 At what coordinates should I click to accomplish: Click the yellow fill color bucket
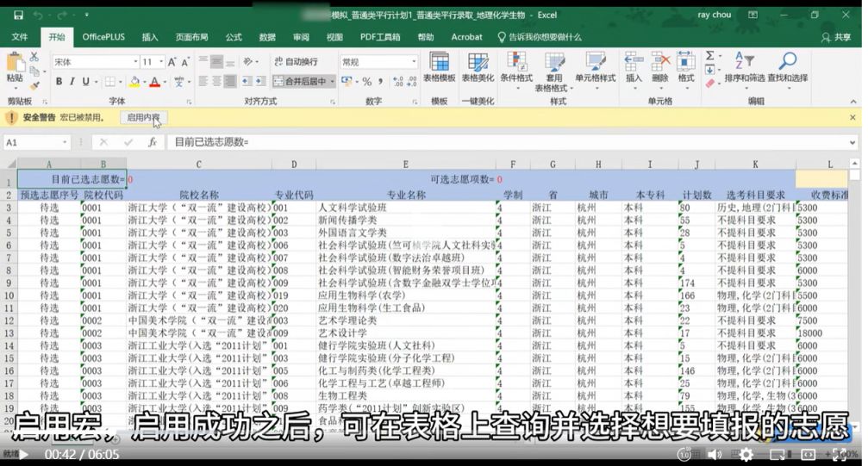[134, 82]
